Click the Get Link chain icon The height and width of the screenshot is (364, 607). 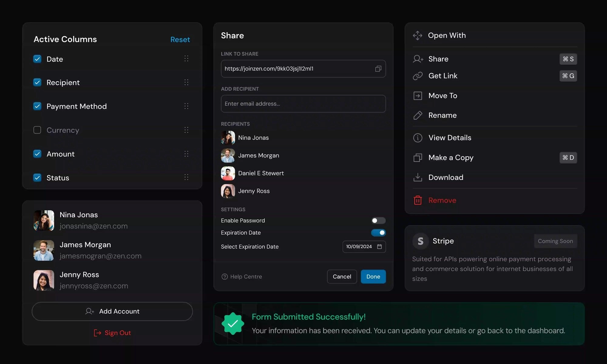[x=418, y=76]
